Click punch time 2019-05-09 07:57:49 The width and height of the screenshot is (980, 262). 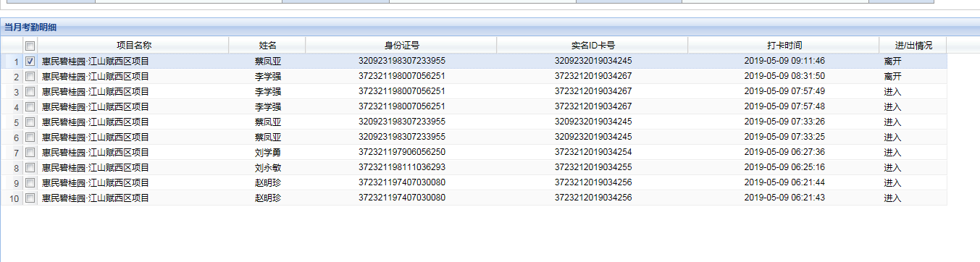(784, 92)
